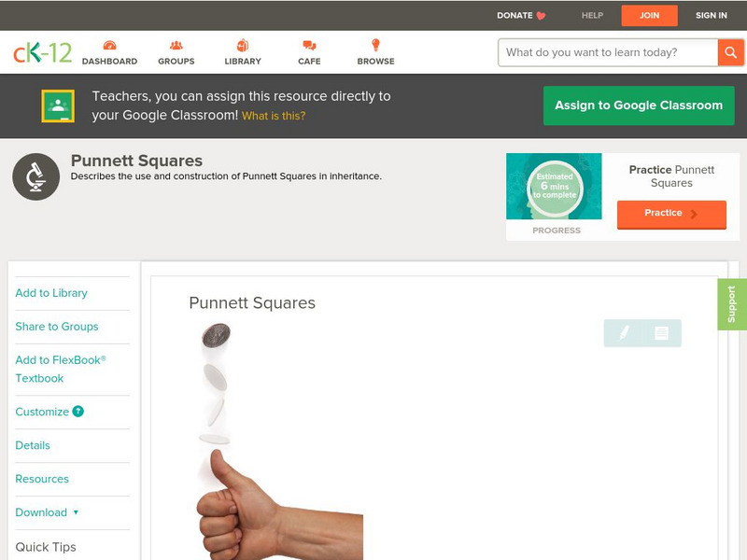Expand the Download dropdown menu
This screenshot has height=560, width=747.
coord(47,512)
